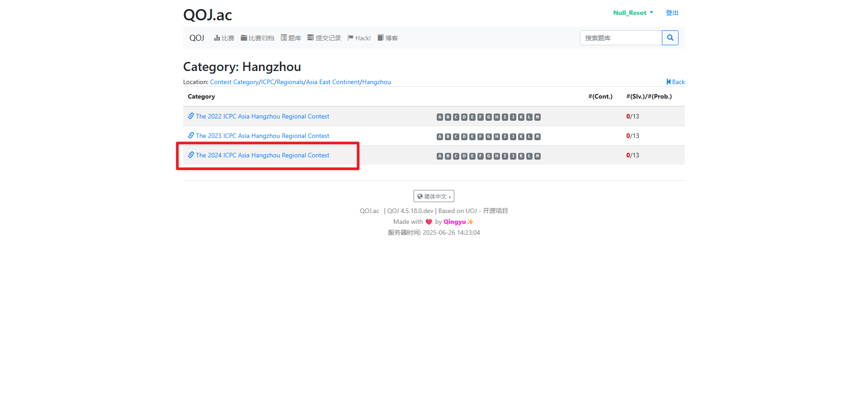Screen dimensions: 868x412
Task: Open the 2023 ICPC Hangzhou contest link
Action: pos(262,136)
